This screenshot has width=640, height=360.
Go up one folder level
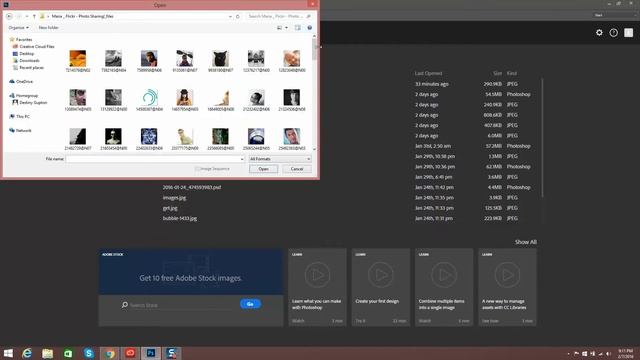tap(34, 16)
